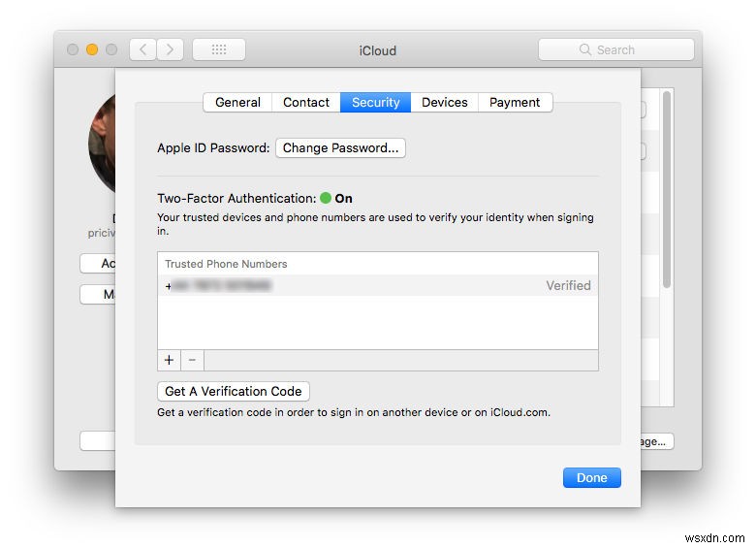Select the Security tab
756x548 pixels.
(376, 102)
